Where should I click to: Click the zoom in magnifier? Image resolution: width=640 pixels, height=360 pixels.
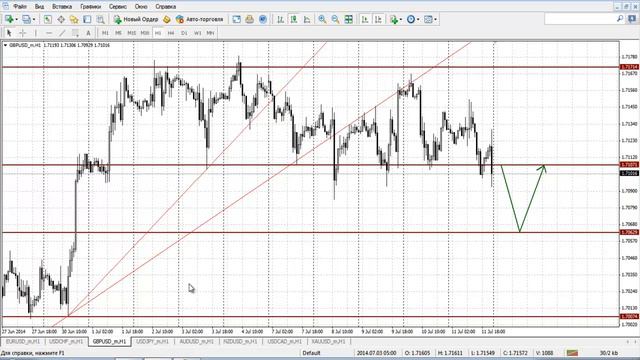click(x=322, y=19)
